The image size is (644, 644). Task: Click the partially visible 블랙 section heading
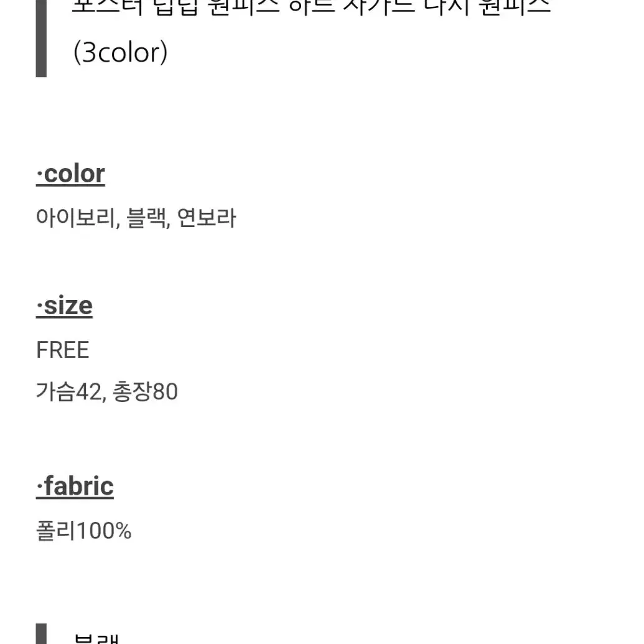tap(96, 638)
